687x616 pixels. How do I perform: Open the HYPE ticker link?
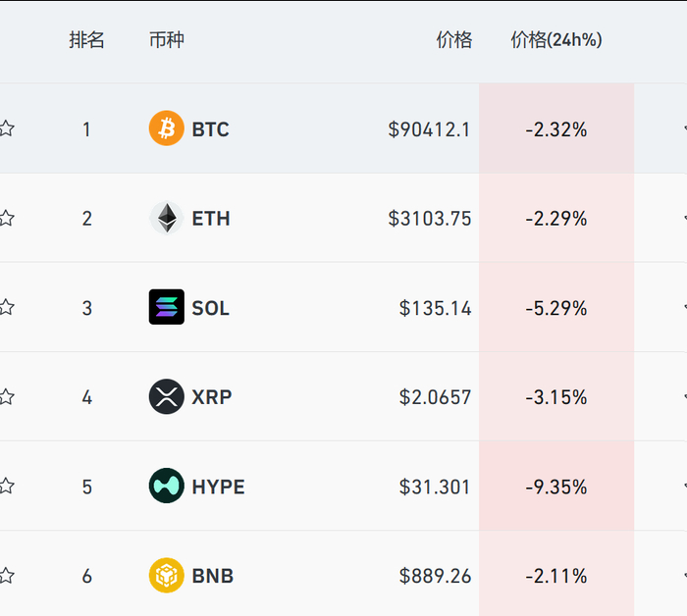point(218,487)
